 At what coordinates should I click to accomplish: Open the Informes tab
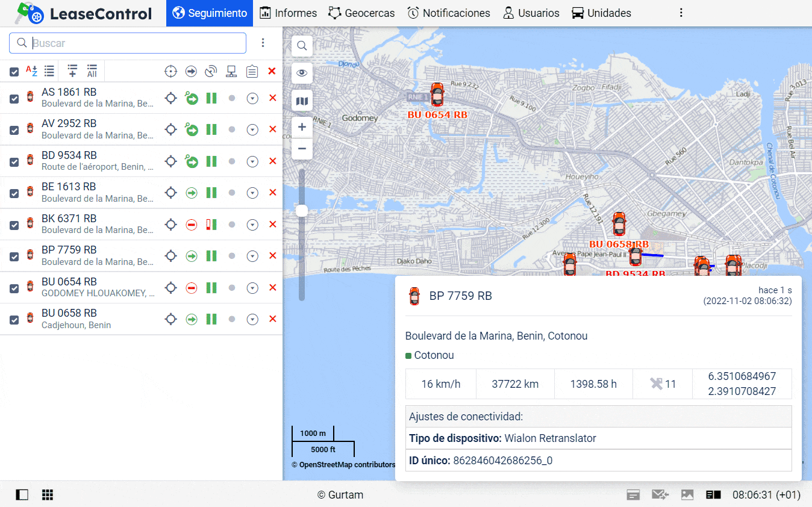288,13
